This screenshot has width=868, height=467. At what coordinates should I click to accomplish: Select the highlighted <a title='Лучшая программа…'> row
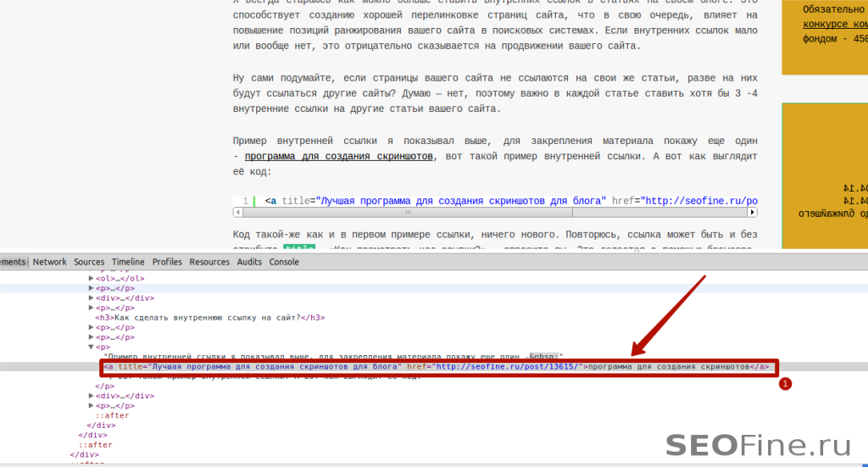point(437,367)
